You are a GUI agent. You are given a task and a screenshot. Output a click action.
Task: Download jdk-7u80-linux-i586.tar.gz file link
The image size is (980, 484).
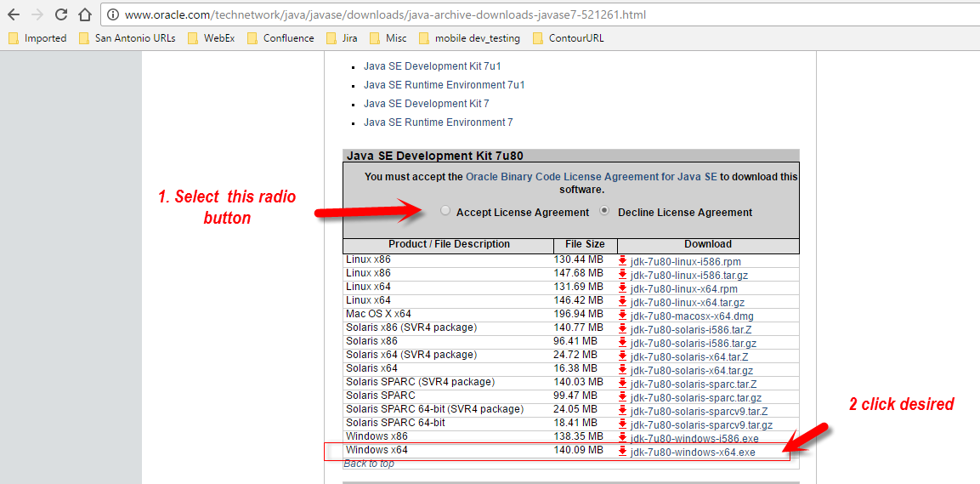click(688, 275)
